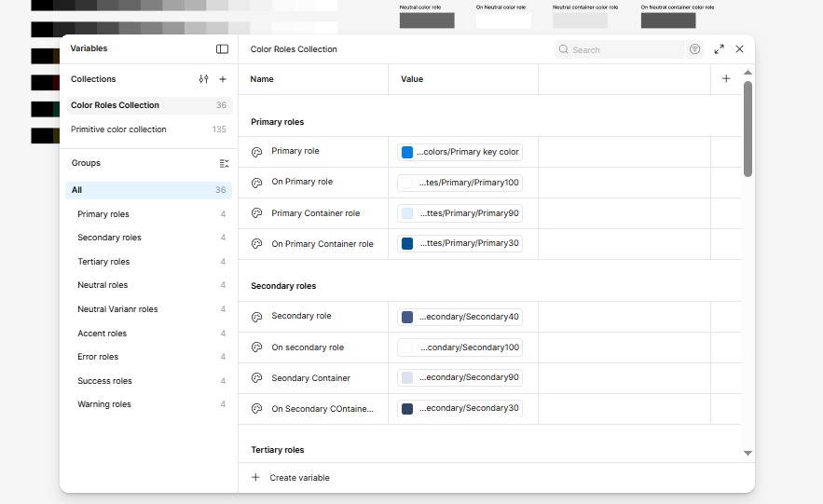Click the Color Roles Collection window title

(x=294, y=49)
